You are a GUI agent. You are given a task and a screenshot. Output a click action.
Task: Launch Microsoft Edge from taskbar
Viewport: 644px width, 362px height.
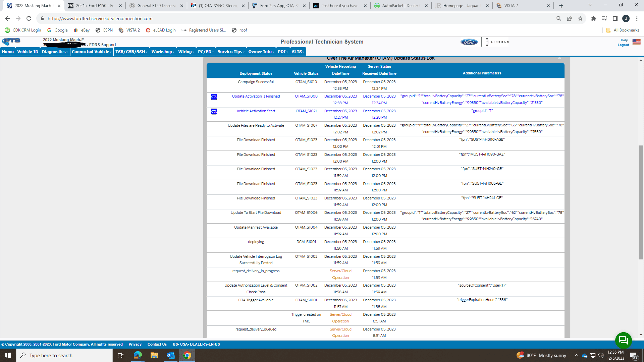click(x=138, y=355)
